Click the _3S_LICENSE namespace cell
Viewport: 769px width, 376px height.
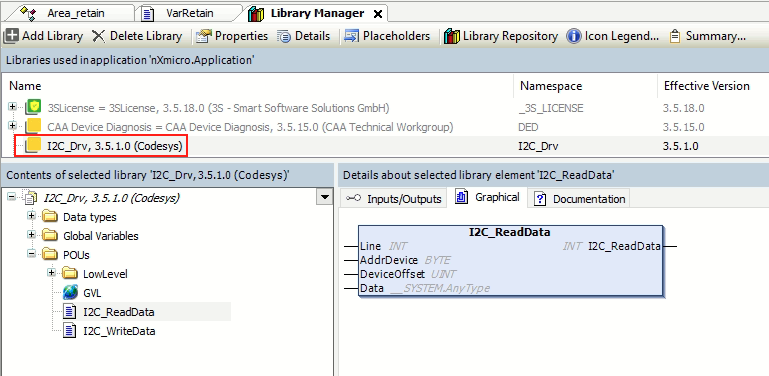click(551, 108)
